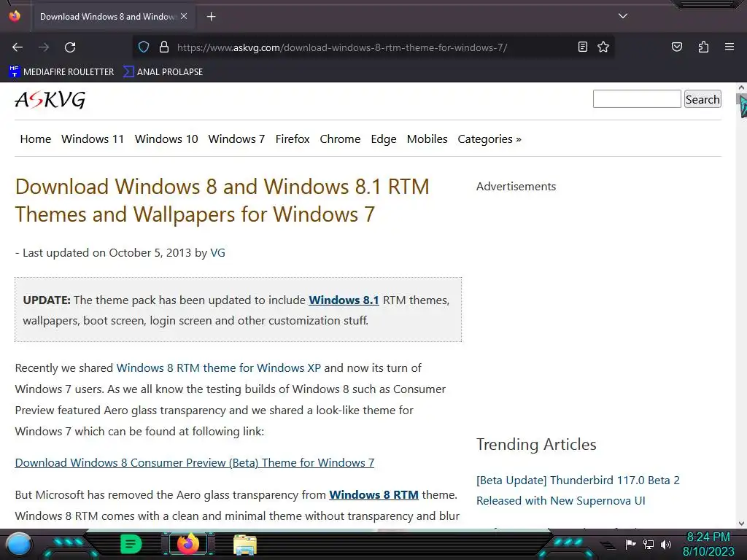
Task: Go back using the back arrow
Action: [18, 47]
